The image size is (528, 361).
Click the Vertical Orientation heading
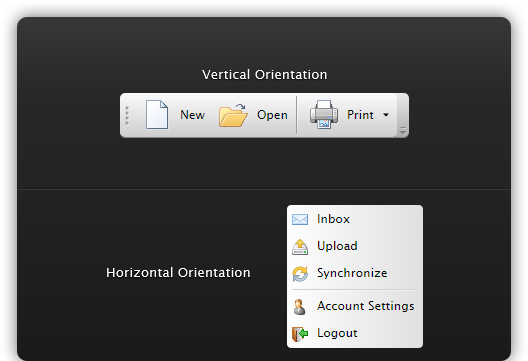coord(264,74)
